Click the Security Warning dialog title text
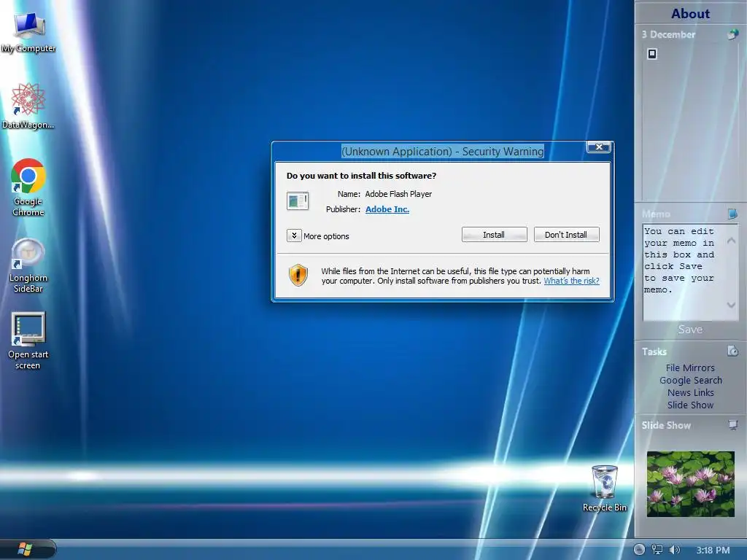This screenshot has width=747, height=560. click(x=443, y=152)
